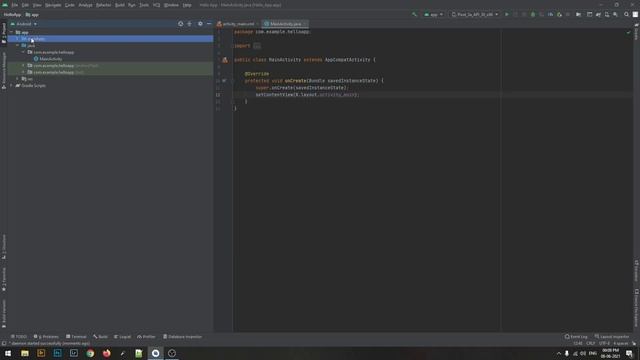
Task: Click the HelloApp breadcrumb in navigation bar
Action: [12, 15]
